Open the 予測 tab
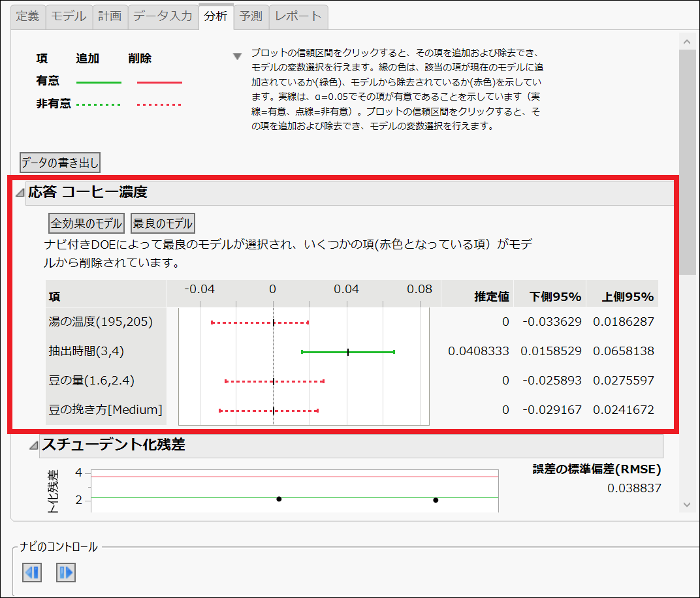The width and height of the screenshot is (700, 598). pos(251,16)
